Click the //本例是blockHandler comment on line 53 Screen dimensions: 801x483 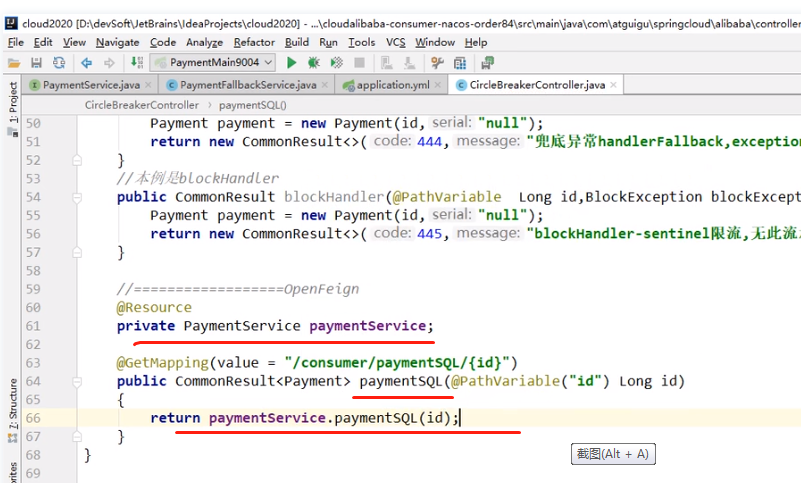[x=198, y=178]
